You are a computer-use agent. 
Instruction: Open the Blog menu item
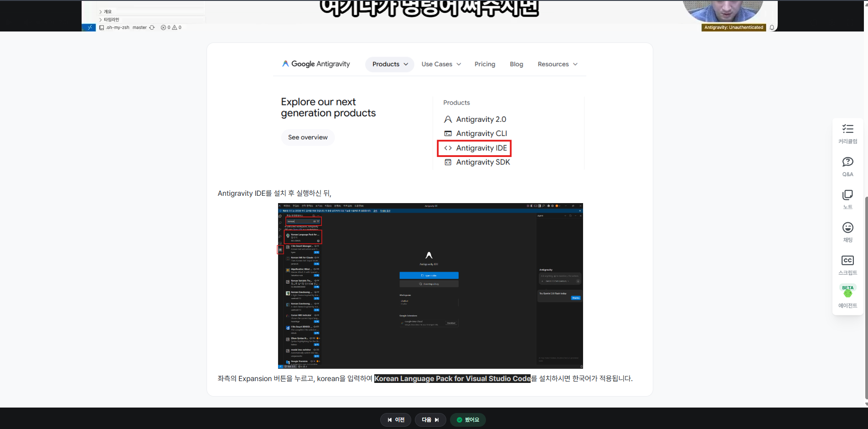click(x=516, y=64)
